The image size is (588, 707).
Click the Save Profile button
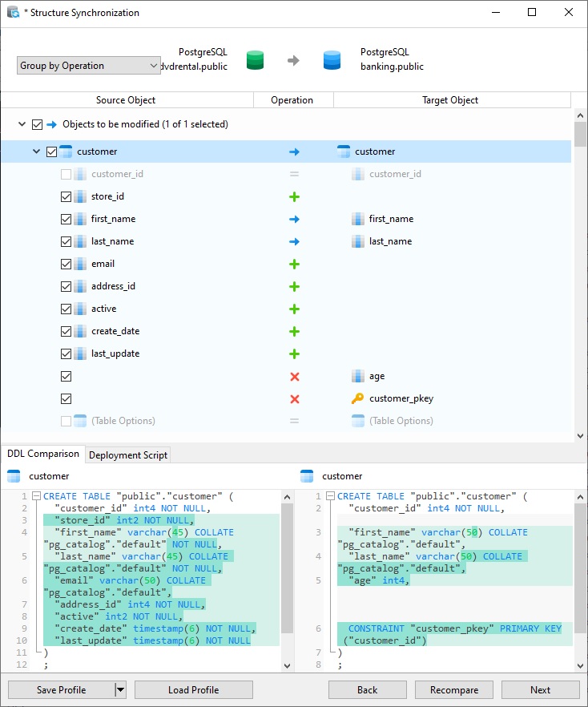click(61, 690)
